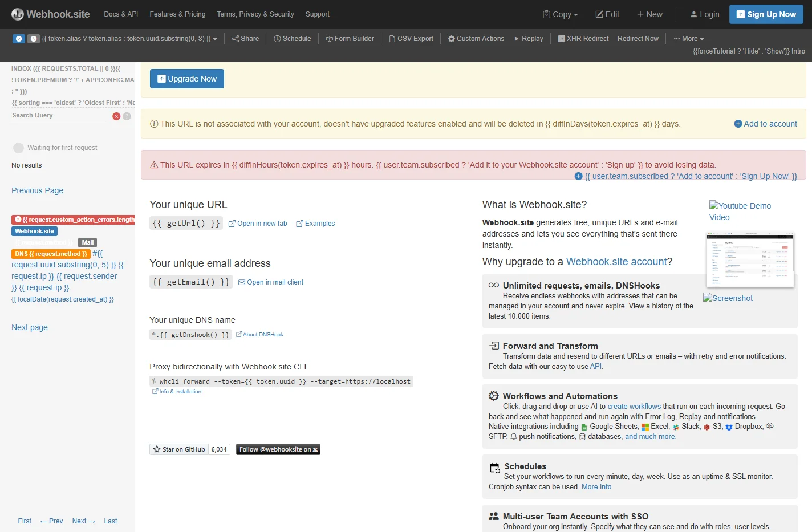Click the API link in Forward and Transform
Image resolution: width=812 pixels, height=532 pixels.
click(x=595, y=367)
